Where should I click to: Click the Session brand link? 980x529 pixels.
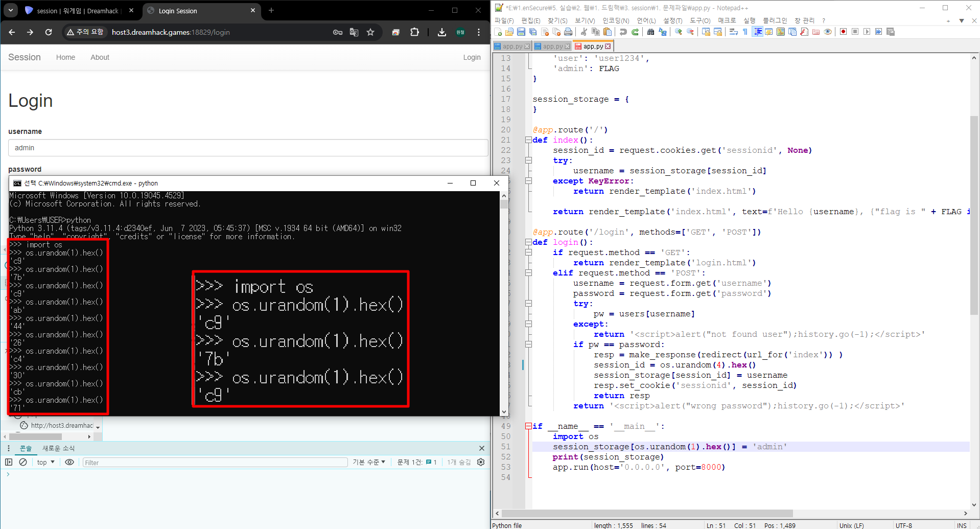[x=25, y=57]
